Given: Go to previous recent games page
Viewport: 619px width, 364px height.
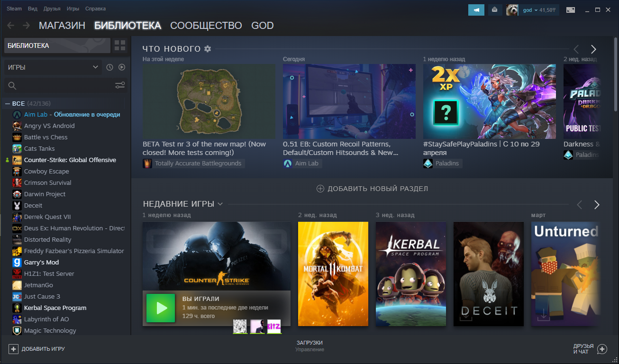Looking at the screenshot, I should 579,205.
